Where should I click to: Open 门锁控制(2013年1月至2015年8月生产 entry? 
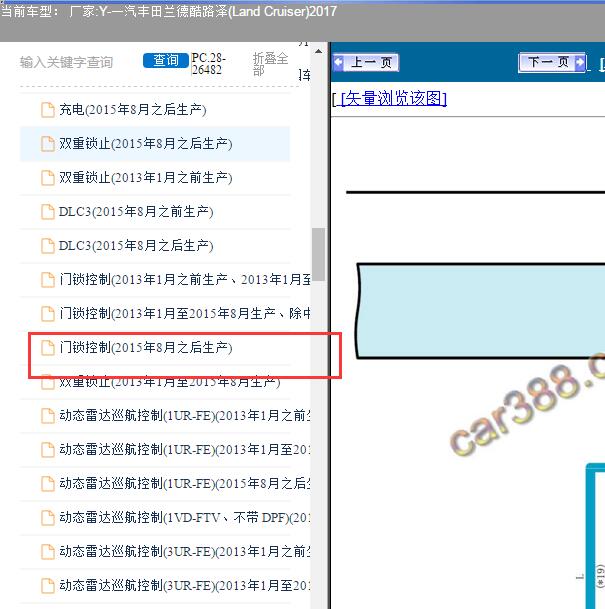click(x=184, y=314)
